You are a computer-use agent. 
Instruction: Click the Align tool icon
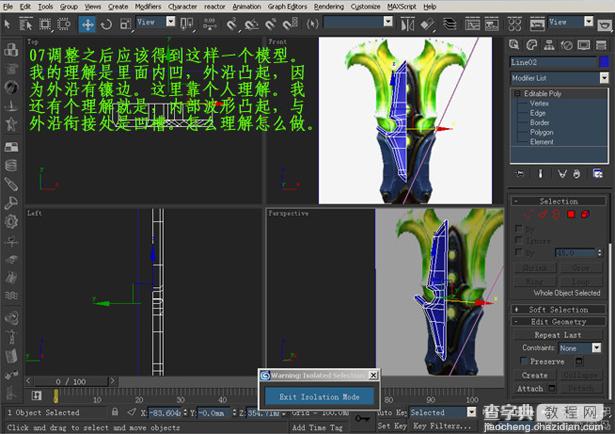(x=427, y=25)
